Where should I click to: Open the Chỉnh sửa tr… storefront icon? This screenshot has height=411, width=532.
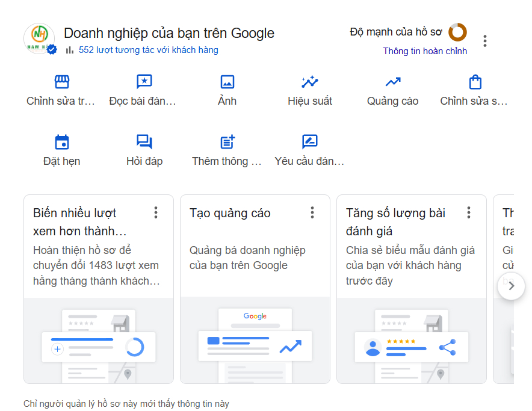point(62,82)
